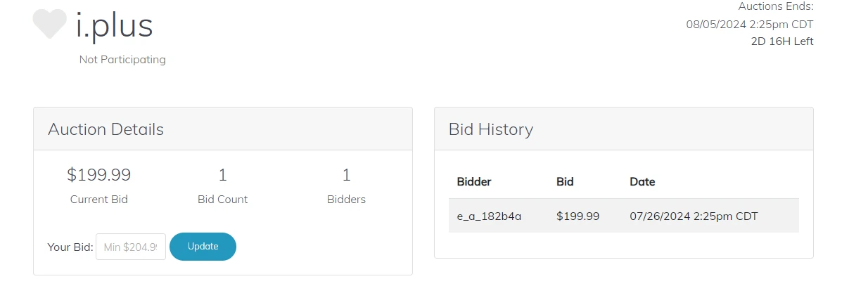
Task: Click the Bid column header
Action: [565, 181]
